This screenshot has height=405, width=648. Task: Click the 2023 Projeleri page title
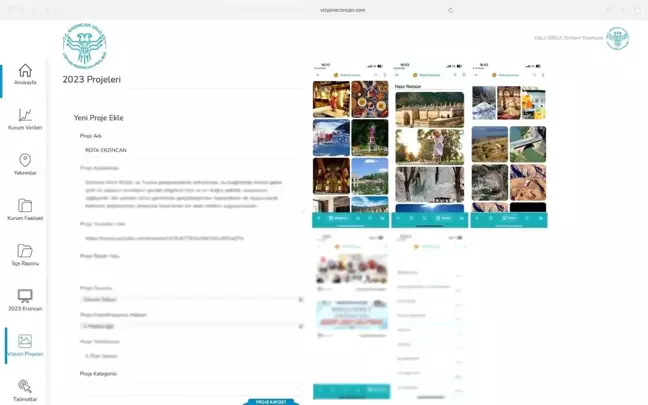(92, 79)
